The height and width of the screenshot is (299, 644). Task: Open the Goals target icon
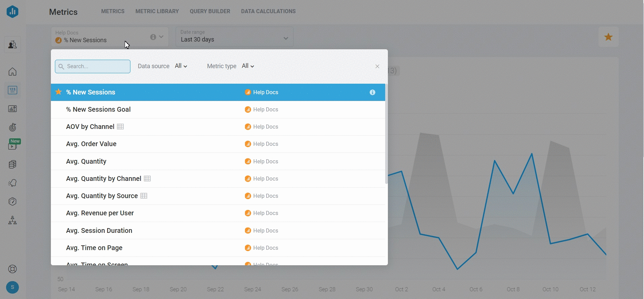pyautogui.click(x=12, y=128)
